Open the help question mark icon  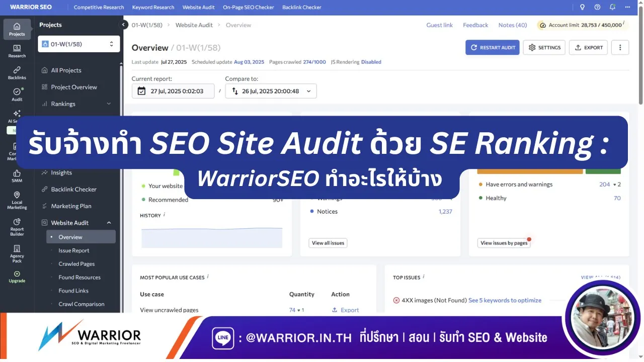pyautogui.click(x=597, y=7)
